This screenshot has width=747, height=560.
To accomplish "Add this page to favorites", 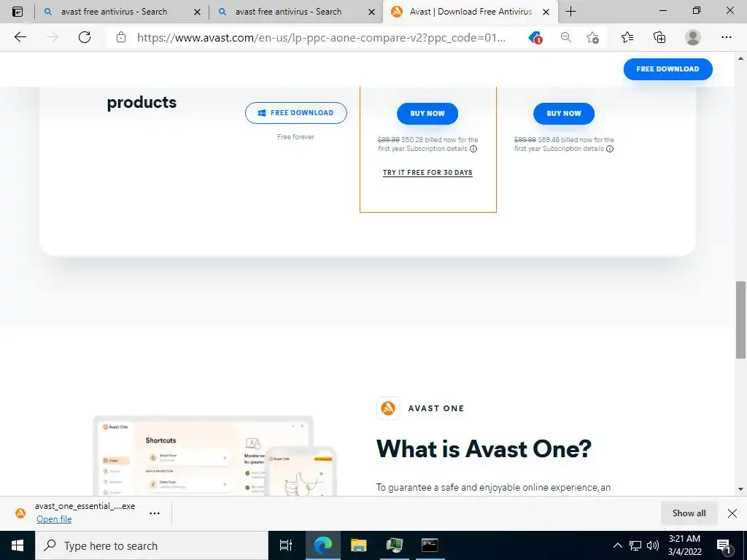I will tap(592, 37).
